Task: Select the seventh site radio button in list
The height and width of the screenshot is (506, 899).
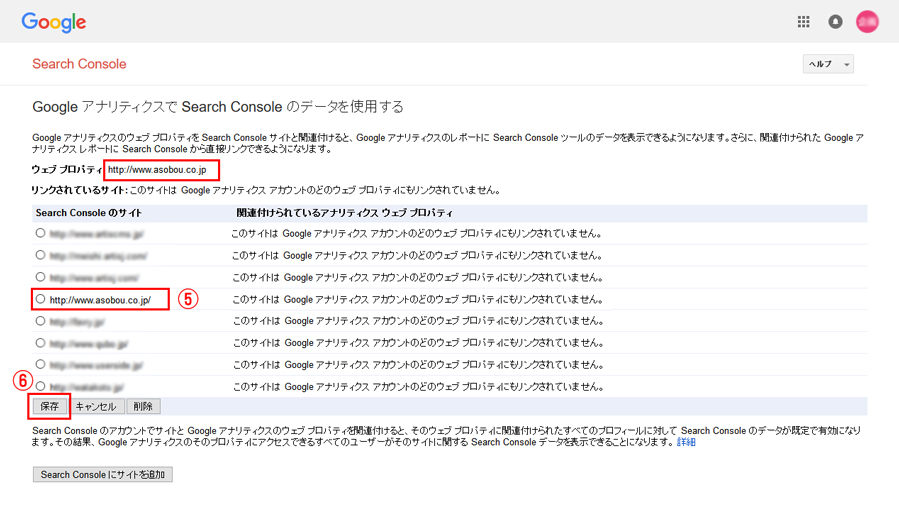Action: [x=40, y=364]
